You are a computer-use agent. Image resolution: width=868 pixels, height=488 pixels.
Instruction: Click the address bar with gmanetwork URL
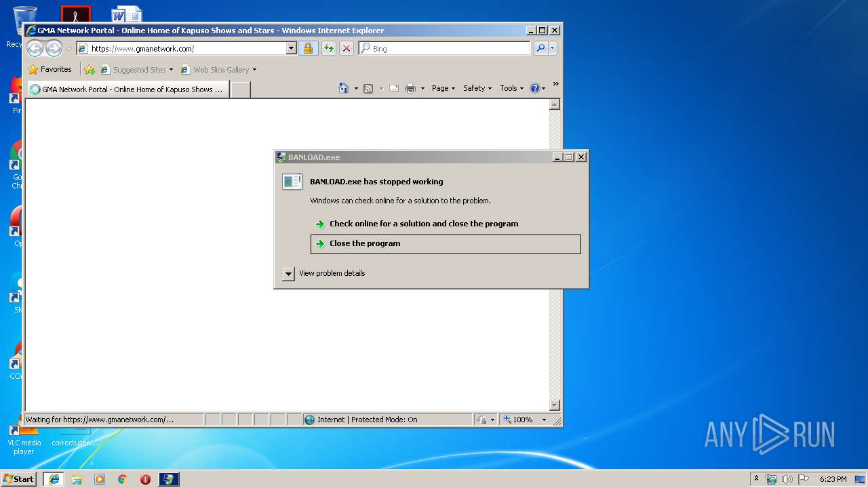tap(182, 49)
